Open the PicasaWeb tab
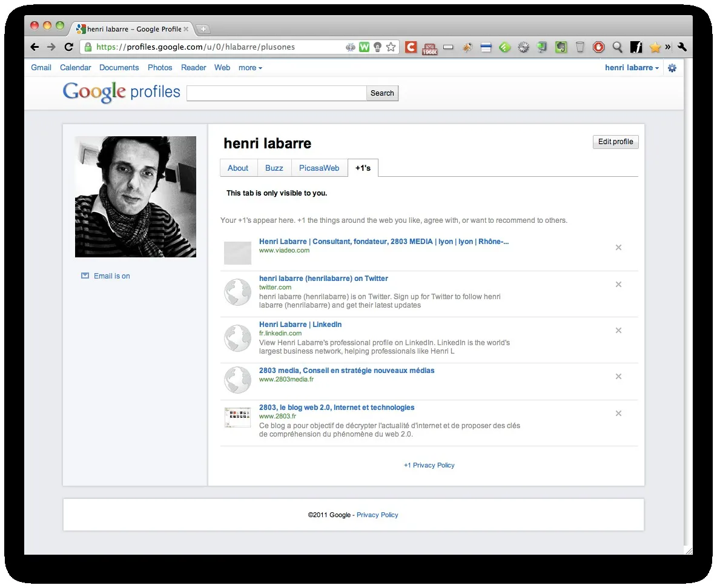This screenshot has width=717, height=588. 319,168
